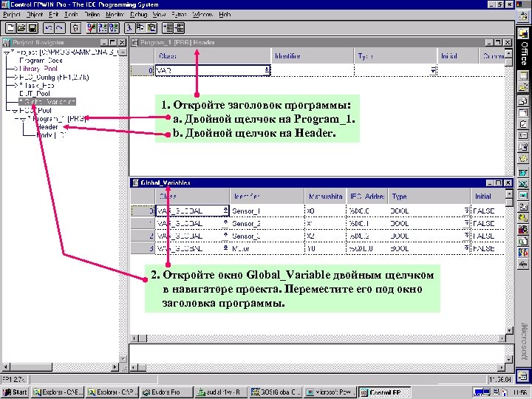
Task: Open the Debug menu
Action: 138,15
